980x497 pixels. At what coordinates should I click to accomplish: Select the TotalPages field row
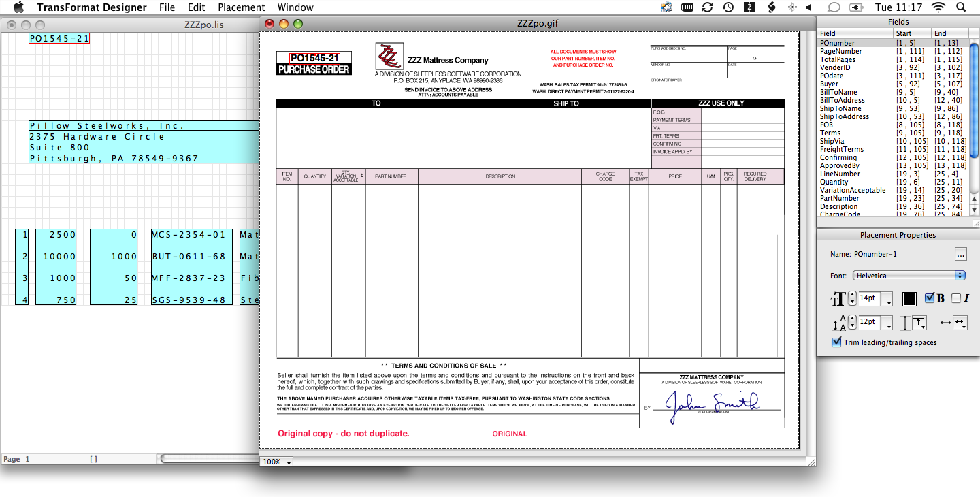click(x=893, y=59)
